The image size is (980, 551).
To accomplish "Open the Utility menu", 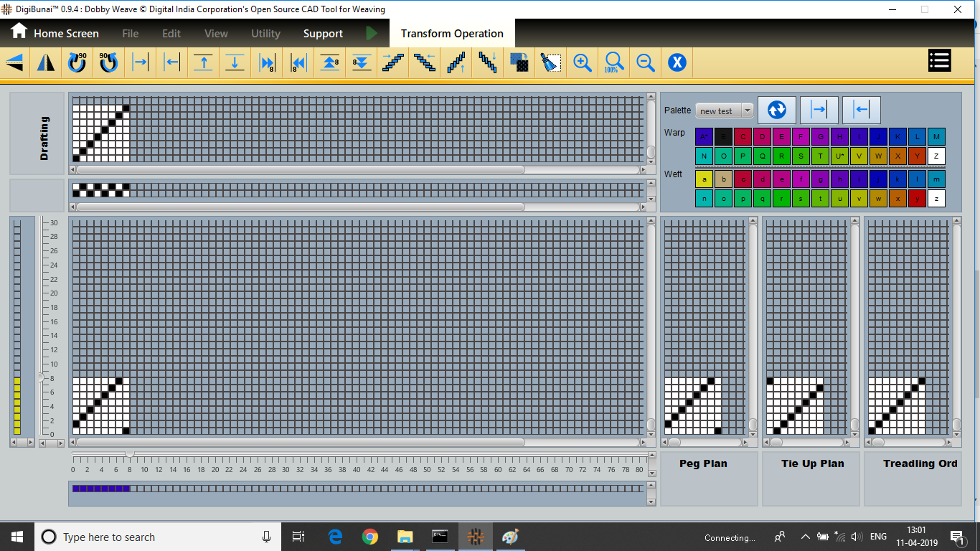I will (x=265, y=34).
